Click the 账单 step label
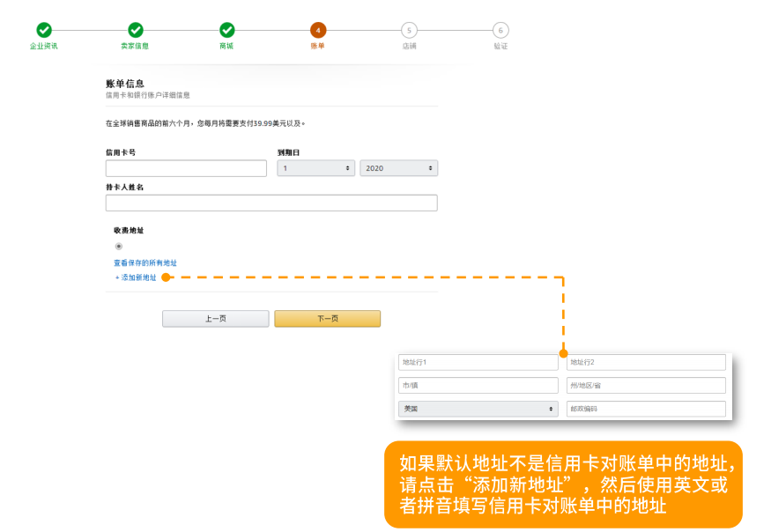Image resolution: width=771 pixels, height=532 pixels. [x=317, y=46]
